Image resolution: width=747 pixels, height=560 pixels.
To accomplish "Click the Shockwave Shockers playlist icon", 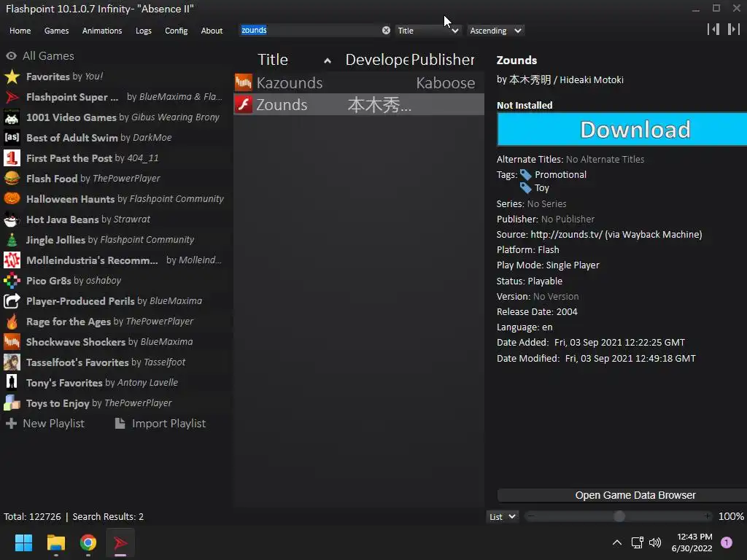I will (x=12, y=342).
